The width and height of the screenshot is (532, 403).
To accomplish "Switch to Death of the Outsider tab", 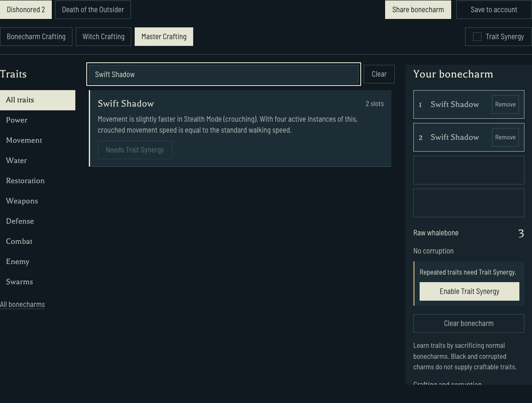I will point(93,10).
